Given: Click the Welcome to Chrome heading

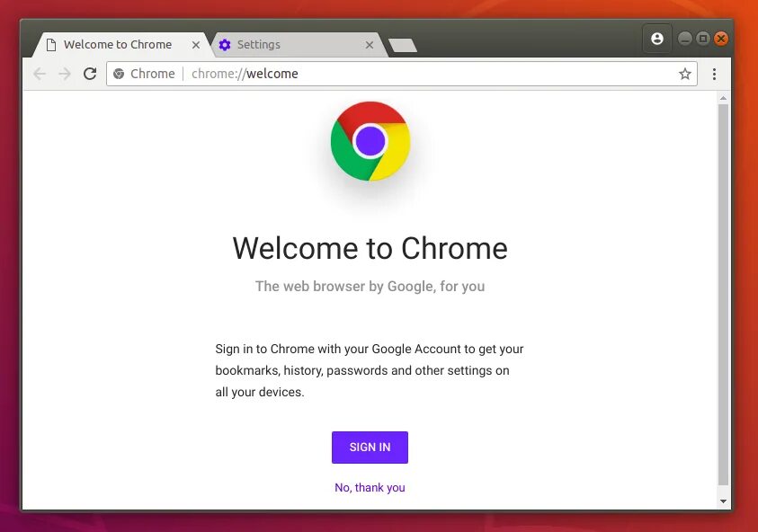Looking at the screenshot, I should coord(370,248).
